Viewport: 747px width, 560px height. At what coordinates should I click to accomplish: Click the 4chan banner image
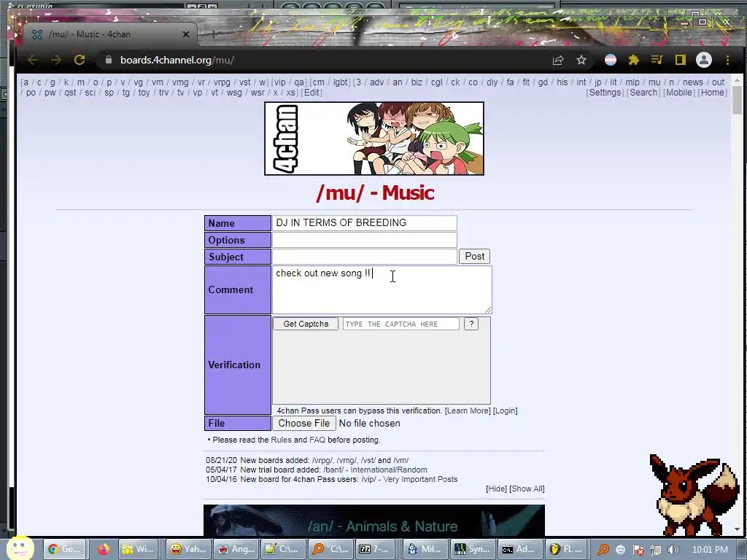(x=374, y=139)
